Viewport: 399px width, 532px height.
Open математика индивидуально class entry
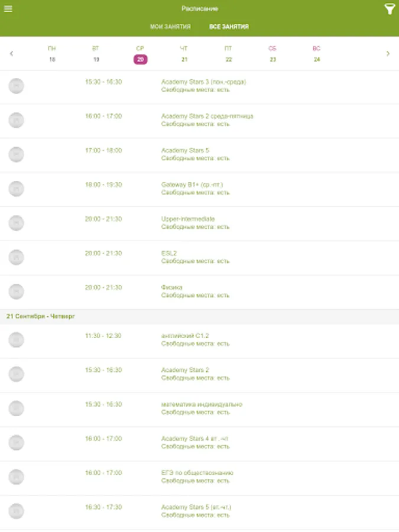[202, 408]
